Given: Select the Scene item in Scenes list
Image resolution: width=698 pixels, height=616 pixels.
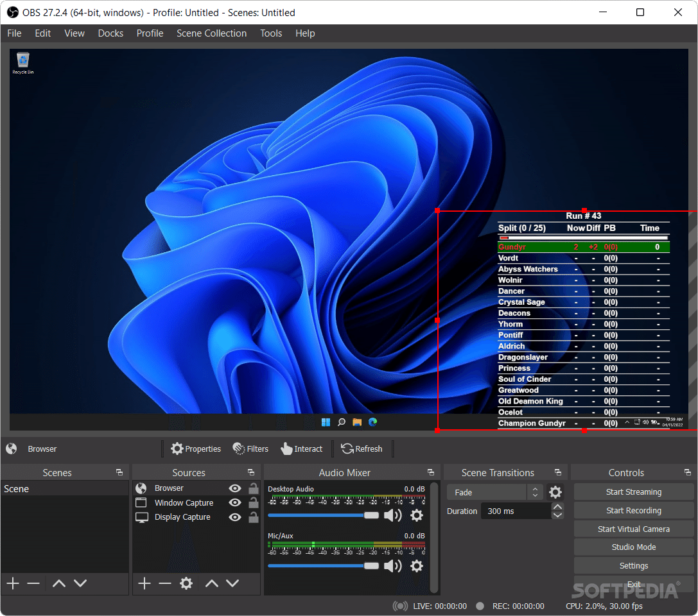Looking at the screenshot, I should (65, 489).
